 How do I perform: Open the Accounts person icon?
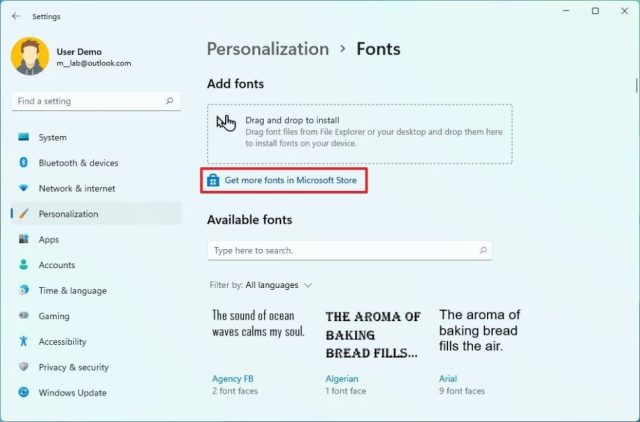pyautogui.click(x=24, y=264)
